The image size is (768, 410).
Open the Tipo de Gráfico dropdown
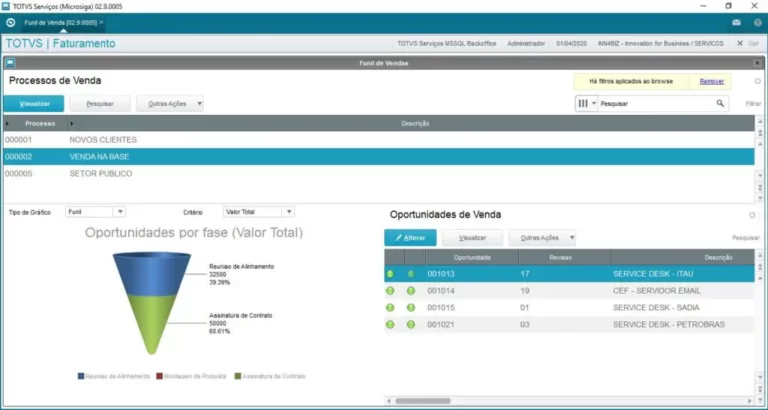[x=95, y=212]
